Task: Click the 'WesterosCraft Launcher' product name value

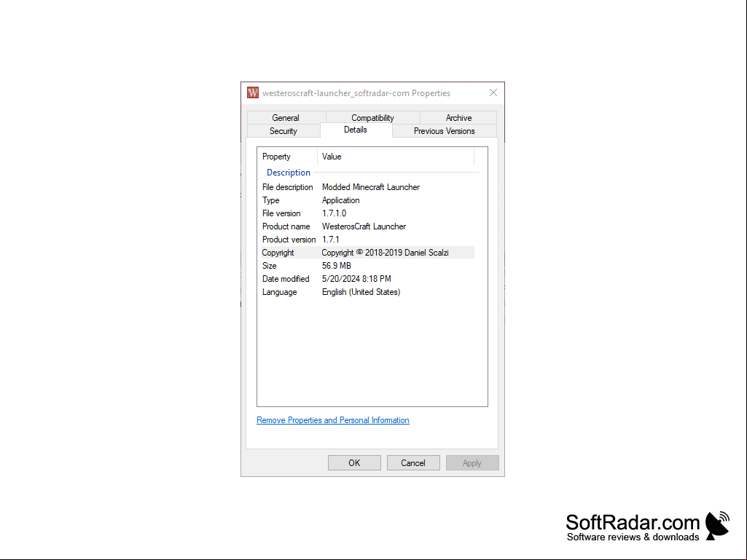Action: click(364, 226)
